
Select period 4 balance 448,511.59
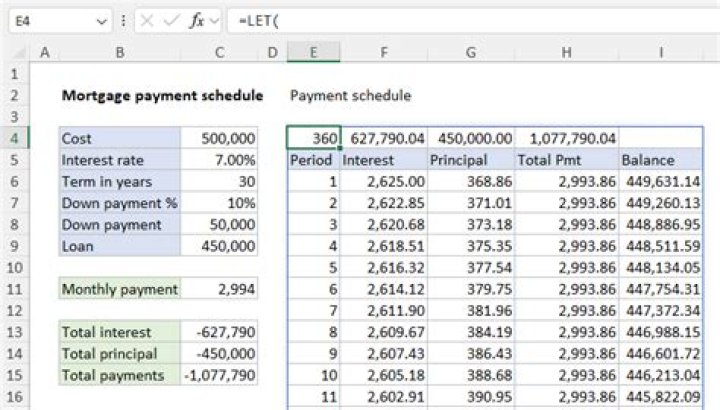pos(661,246)
